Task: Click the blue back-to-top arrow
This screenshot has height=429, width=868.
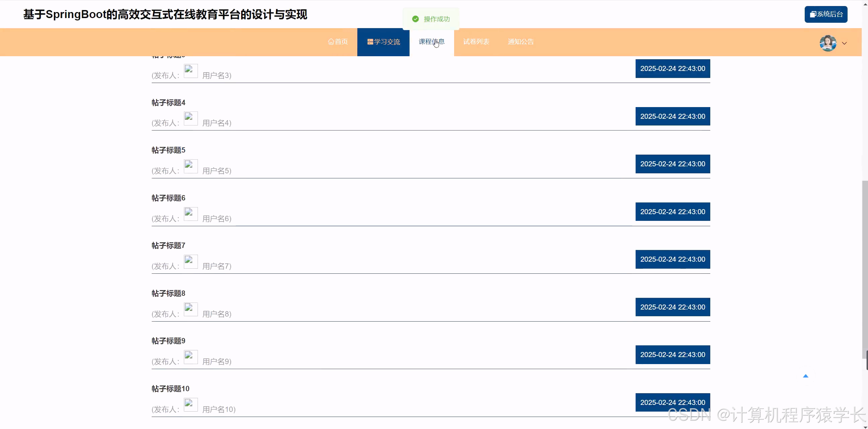Action: pyautogui.click(x=805, y=376)
